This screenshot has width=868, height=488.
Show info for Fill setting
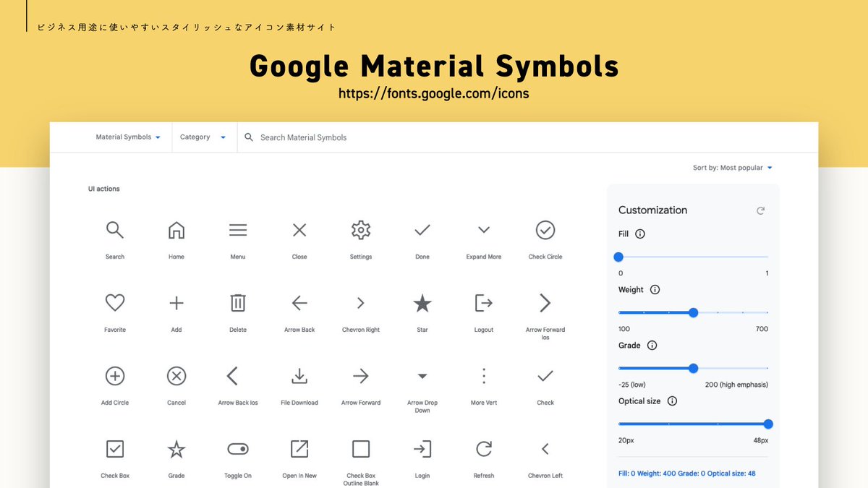pyautogui.click(x=640, y=234)
